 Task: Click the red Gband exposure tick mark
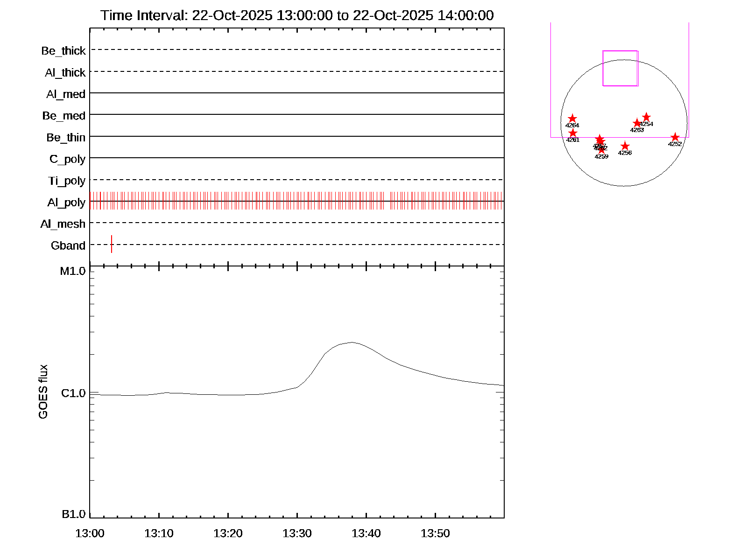pyautogui.click(x=112, y=244)
